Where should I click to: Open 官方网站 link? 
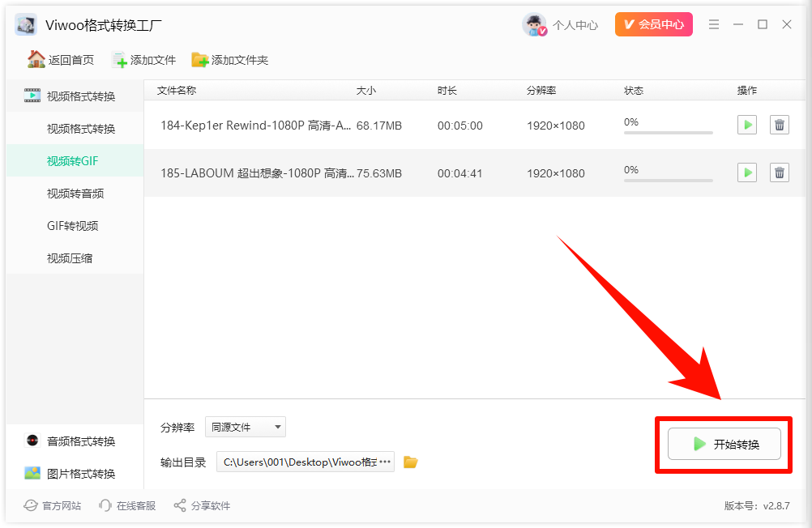(x=53, y=505)
